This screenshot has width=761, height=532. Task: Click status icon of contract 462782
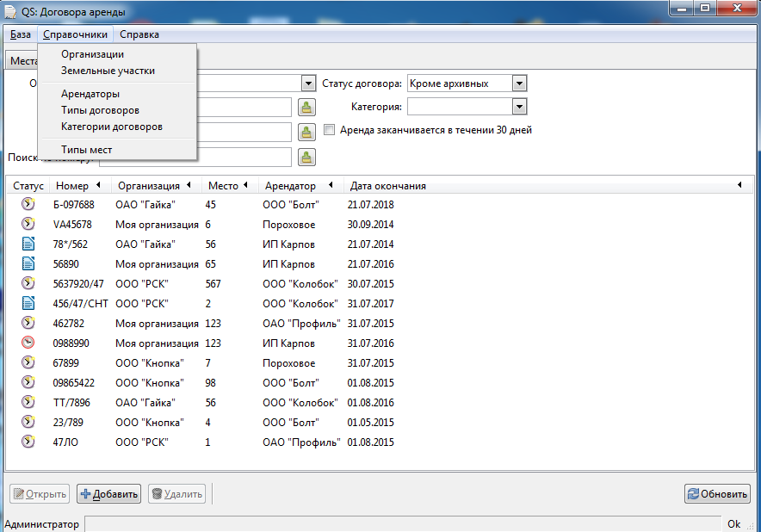point(28,323)
